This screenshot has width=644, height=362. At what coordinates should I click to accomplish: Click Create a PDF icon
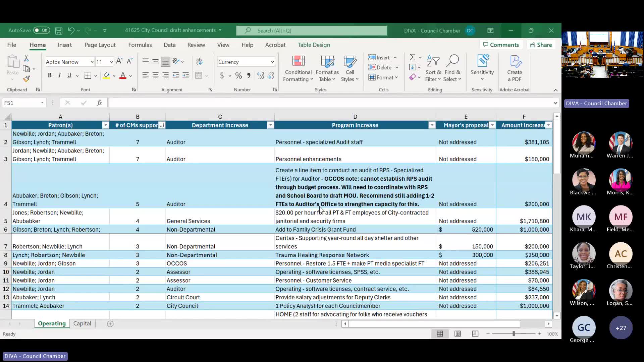click(515, 69)
